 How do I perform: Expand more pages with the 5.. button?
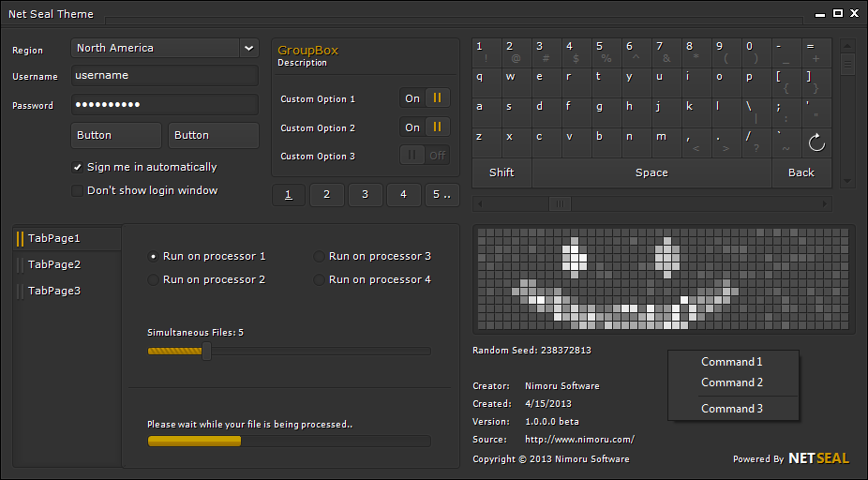(x=441, y=195)
